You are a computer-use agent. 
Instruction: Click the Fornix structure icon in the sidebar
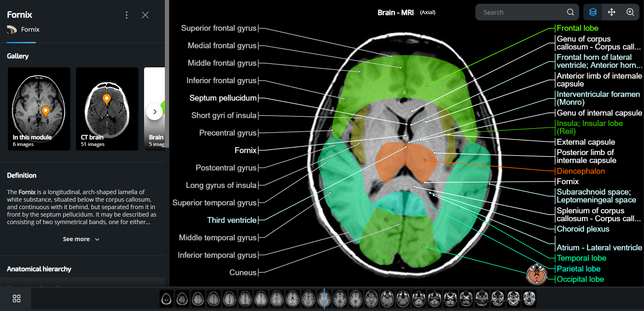pyautogui.click(x=12, y=30)
